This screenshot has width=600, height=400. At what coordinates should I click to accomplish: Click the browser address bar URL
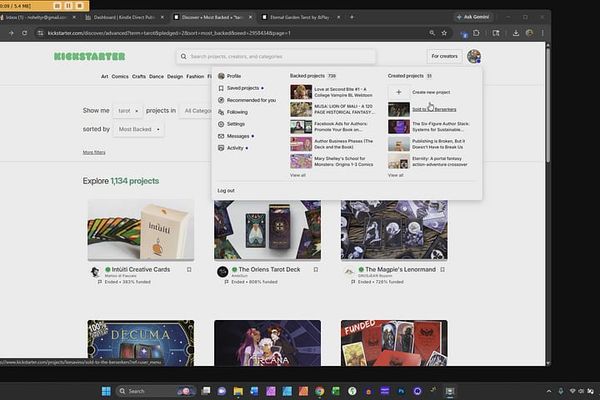pos(169,33)
